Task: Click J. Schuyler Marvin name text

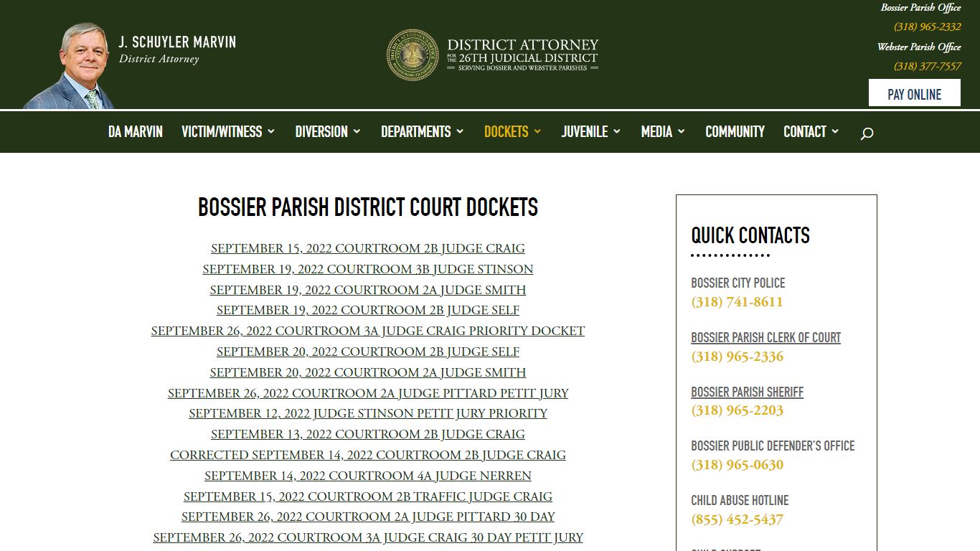Action: [x=177, y=42]
